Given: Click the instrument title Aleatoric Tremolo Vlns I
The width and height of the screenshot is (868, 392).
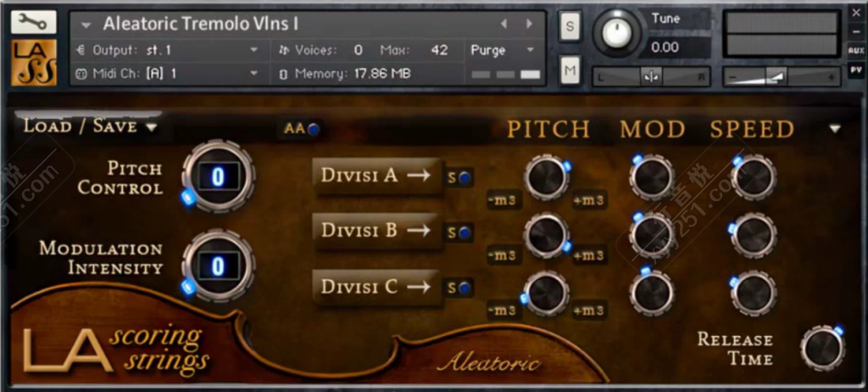Looking at the screenshot, I should [x=201, y=24].
